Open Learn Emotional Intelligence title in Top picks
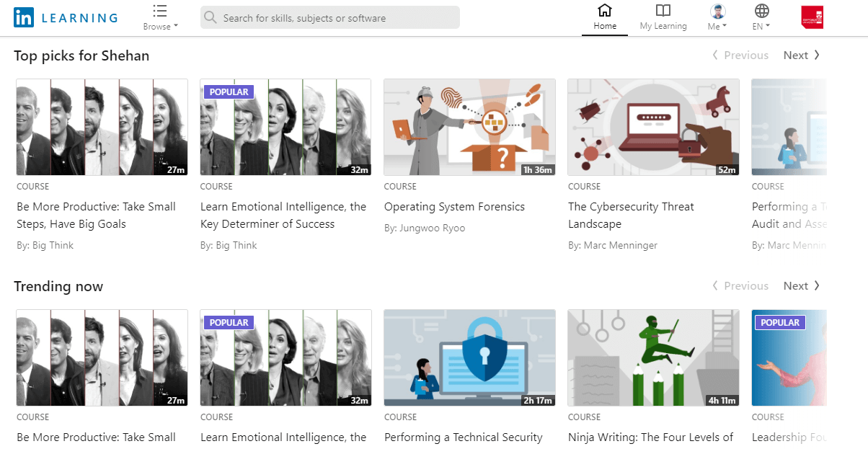This screenshot has height=449, width=868. (x=283, y=215)
